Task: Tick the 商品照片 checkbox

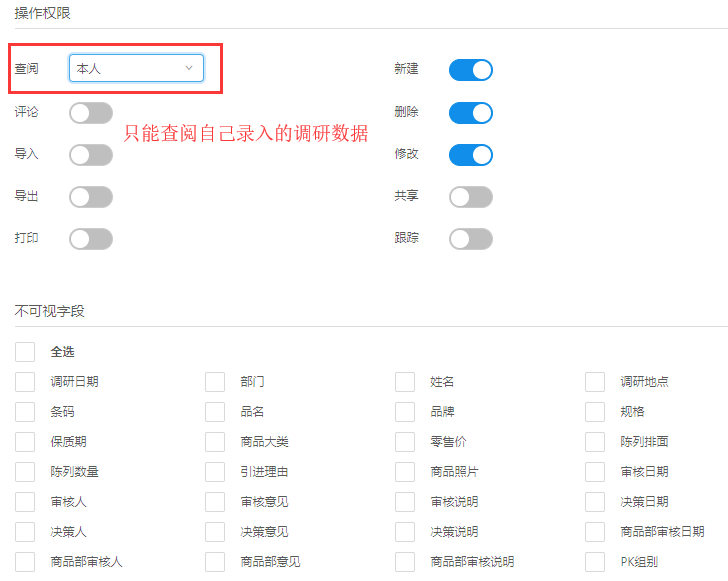Action: 405,472
